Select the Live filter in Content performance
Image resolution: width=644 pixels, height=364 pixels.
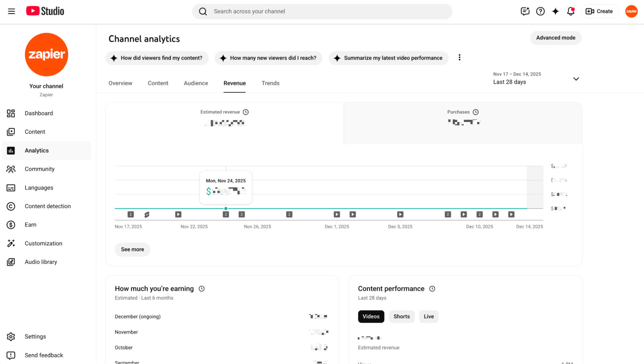[428, 316]
